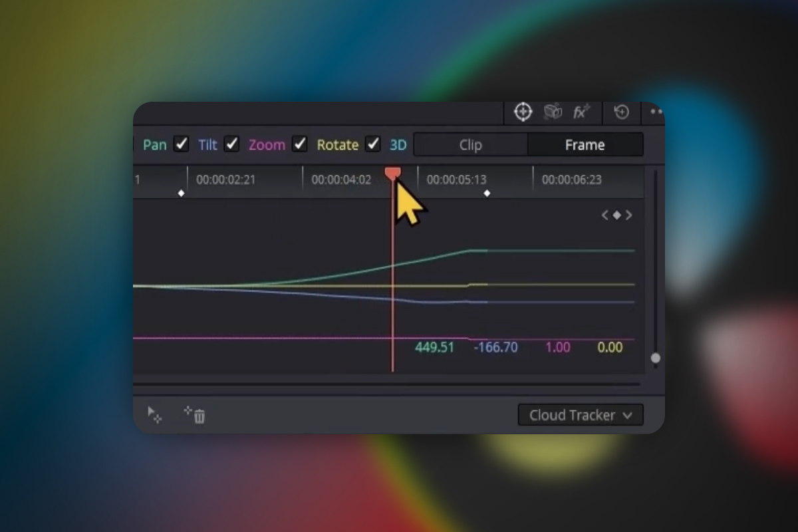Click tilt value -166.70

click(495, 347)
